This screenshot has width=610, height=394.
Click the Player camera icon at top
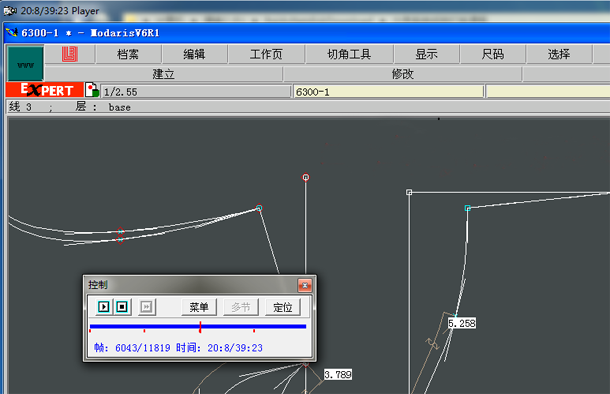10,11
